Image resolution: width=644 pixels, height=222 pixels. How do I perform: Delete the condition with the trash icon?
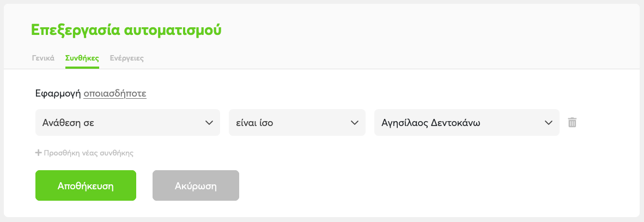(572, 123)
